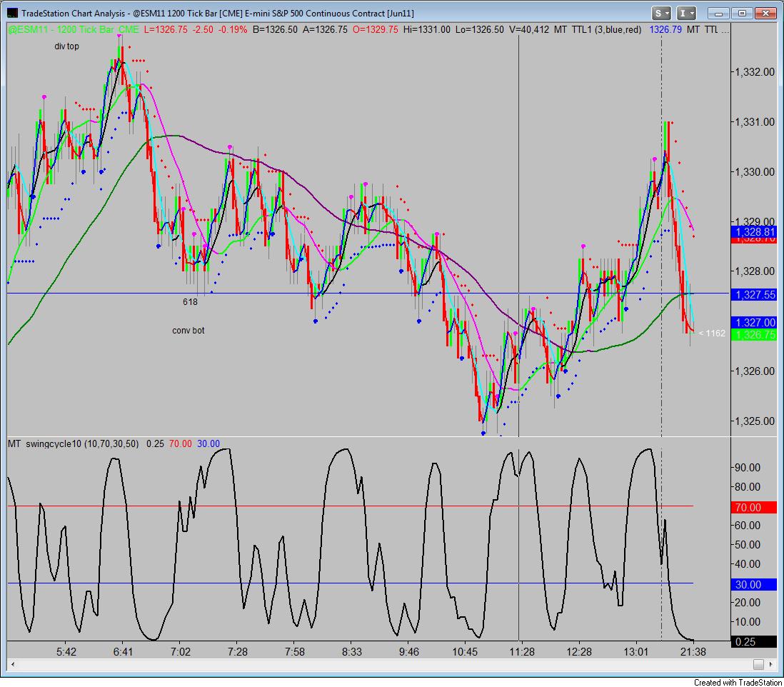Click the red 70.00 value in indicator header
Screen dimensions: 784x687
(x=180, y=443)
